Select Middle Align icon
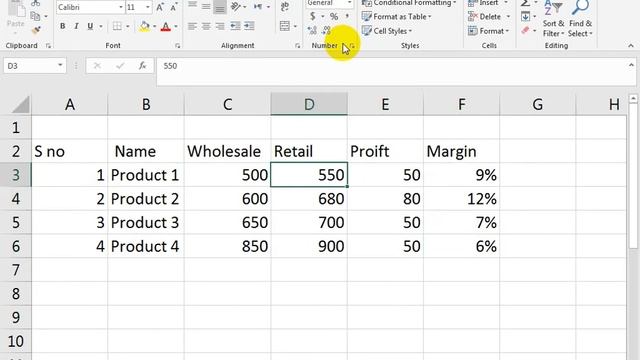This screenshot has width=640, height=360. (206, 7)
